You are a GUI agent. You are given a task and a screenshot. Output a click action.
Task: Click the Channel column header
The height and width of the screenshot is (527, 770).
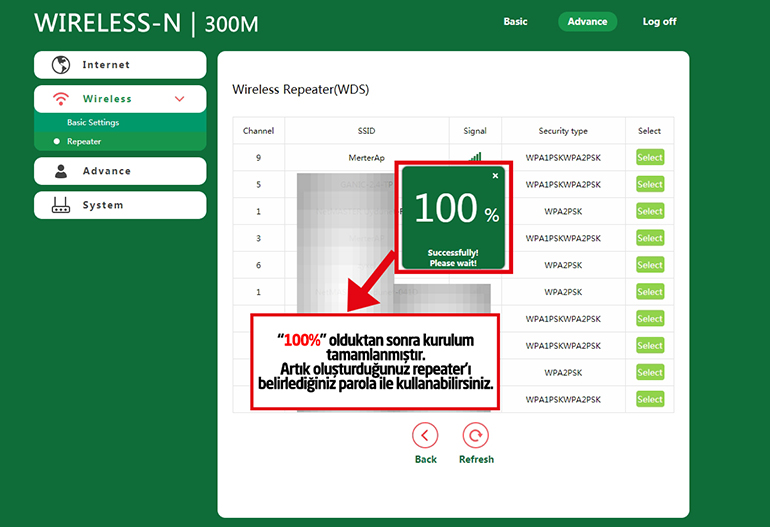258,131
